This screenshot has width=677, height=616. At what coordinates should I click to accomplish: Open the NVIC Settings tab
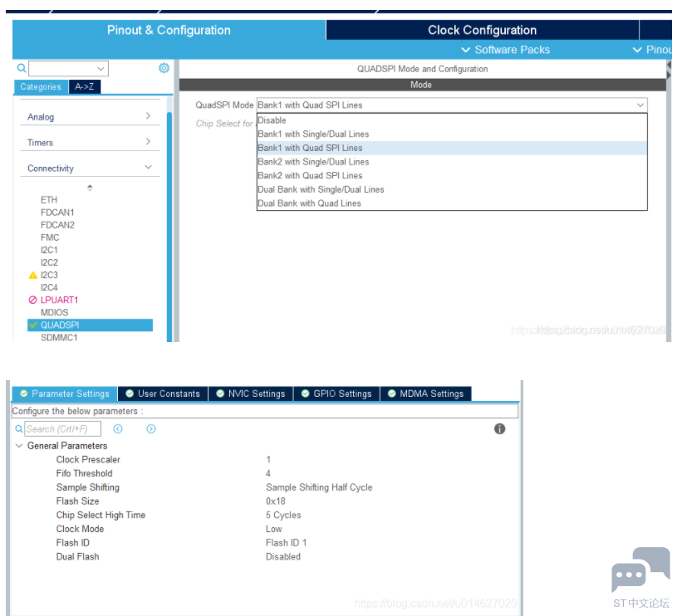[249, 394]
